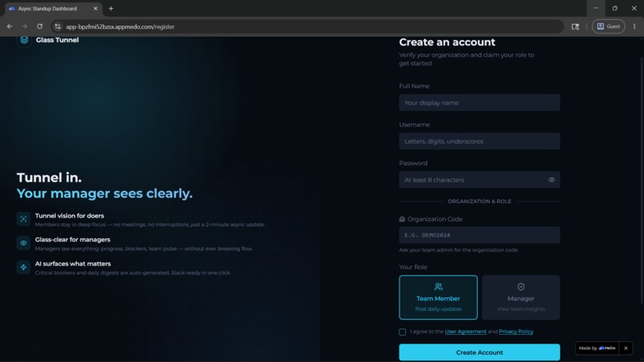
Task: Open the Made by MeDo badge
Action: pos(597,348)
